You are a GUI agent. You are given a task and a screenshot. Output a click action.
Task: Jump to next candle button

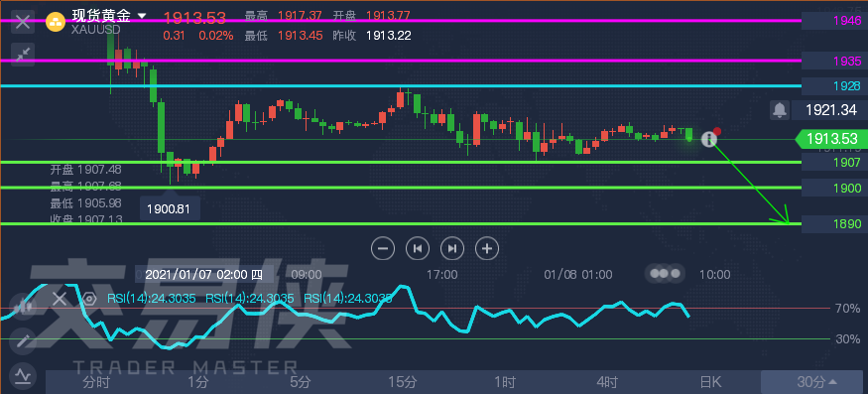pyautogui.click(x=452, y=249)
